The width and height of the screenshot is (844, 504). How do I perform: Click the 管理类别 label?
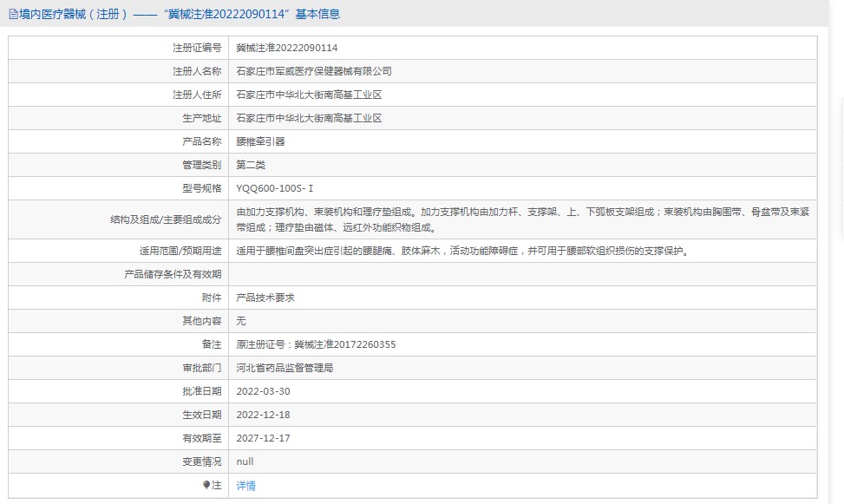[202, 165]
